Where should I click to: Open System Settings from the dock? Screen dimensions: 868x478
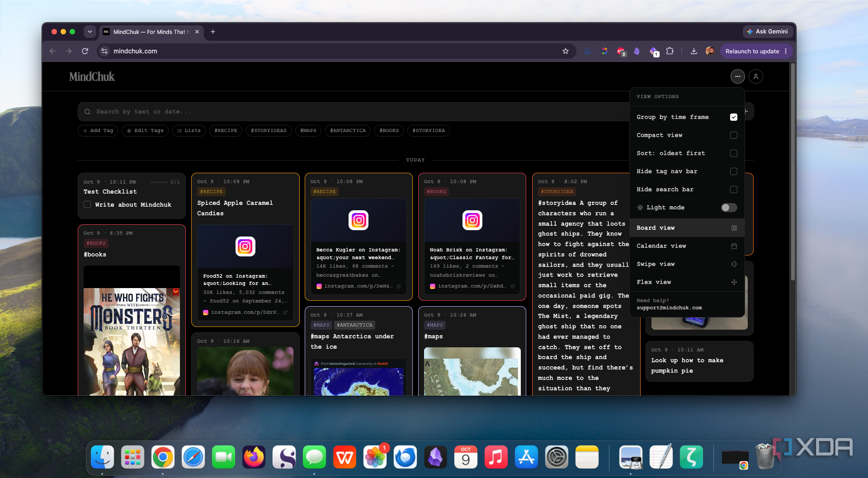click(x=557, y=457)
